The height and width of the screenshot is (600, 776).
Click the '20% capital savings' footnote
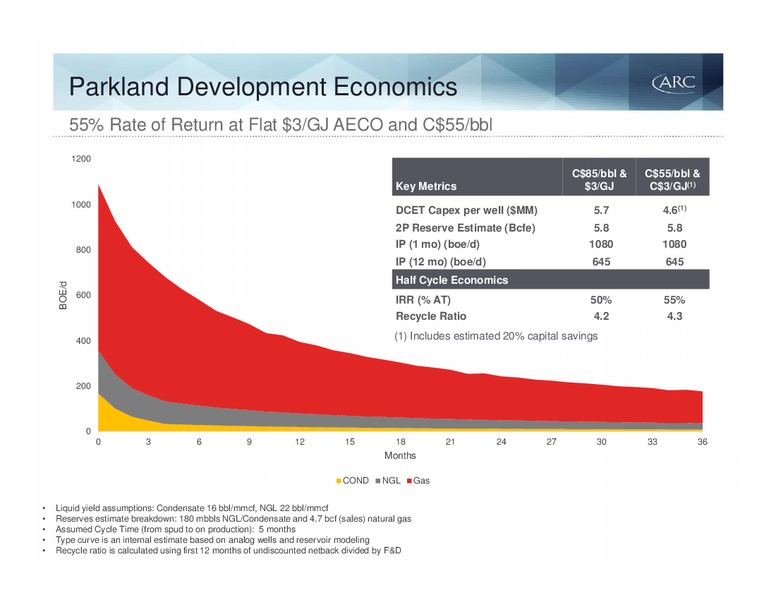(496, 336)
